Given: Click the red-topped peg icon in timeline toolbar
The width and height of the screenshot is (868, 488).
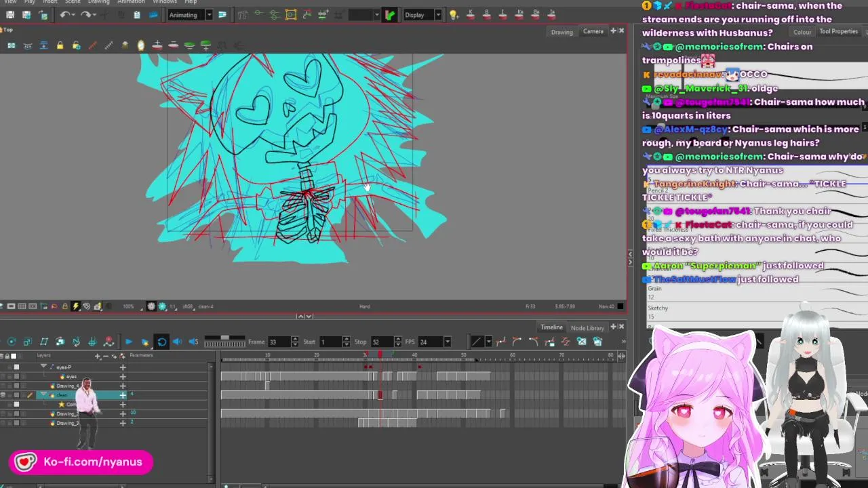Looking at the screenshot, I should 108,342.
